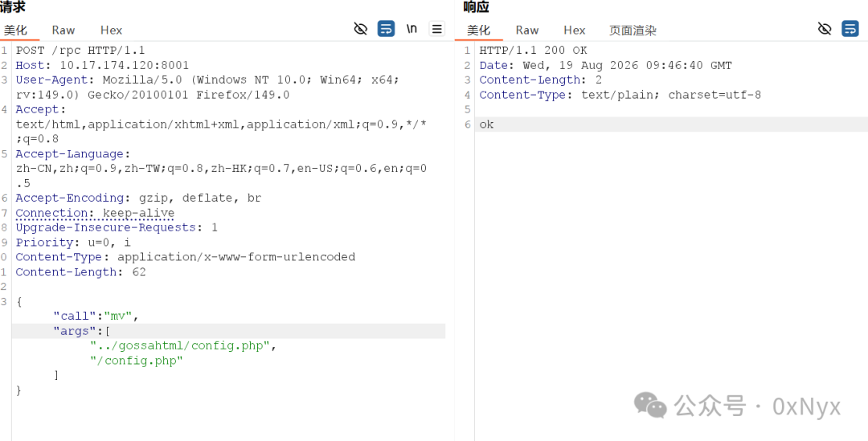The width and height of the screenshot is (868, 441).
Task: Switch response view to Raw tab
Action: click(x=527, y=31)
